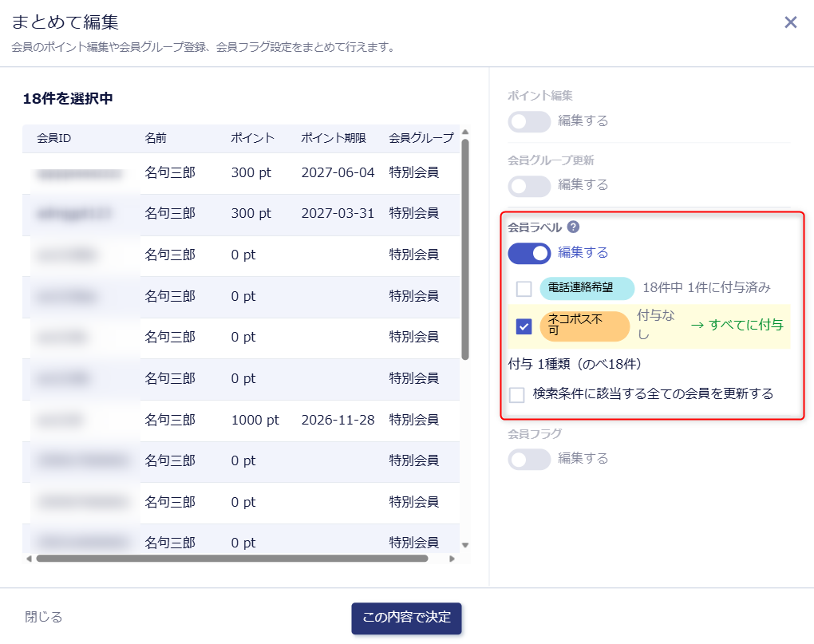Click the 18件を選択中 heading

(x=68, y=99)
